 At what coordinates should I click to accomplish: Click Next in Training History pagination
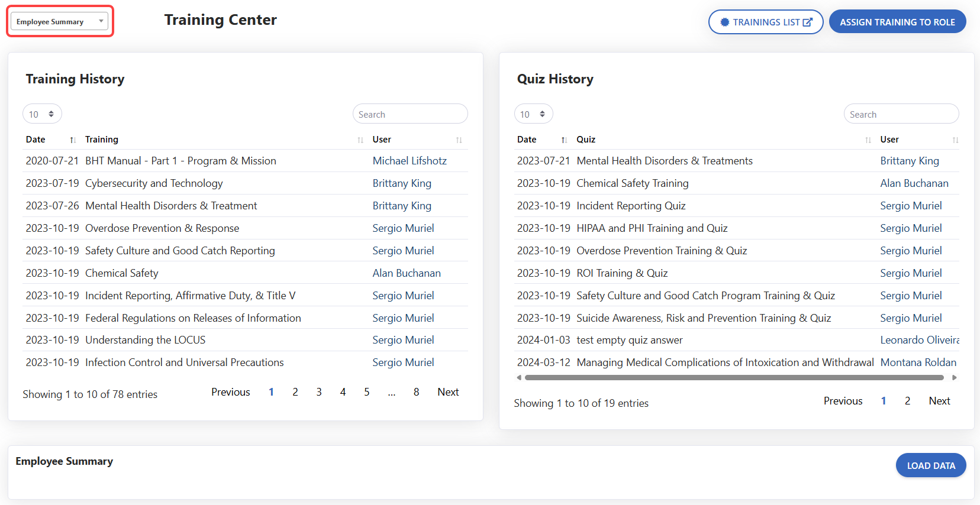tap(448, 392)
